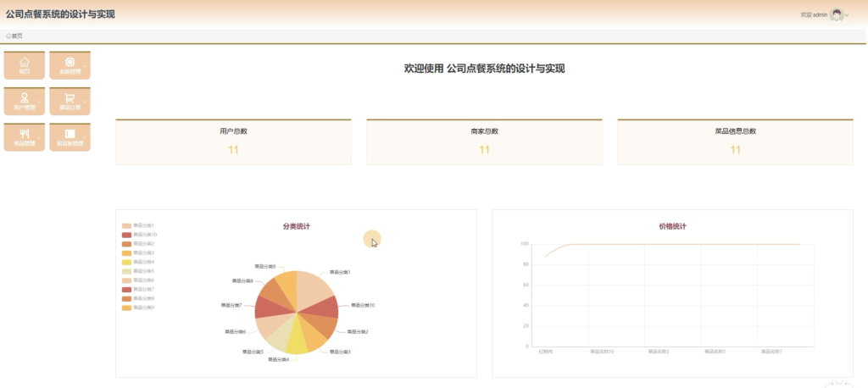Expand the 菜品管理 chevron arrow
Viewport: 868px width, 388px height.
[x=39, y=137]
